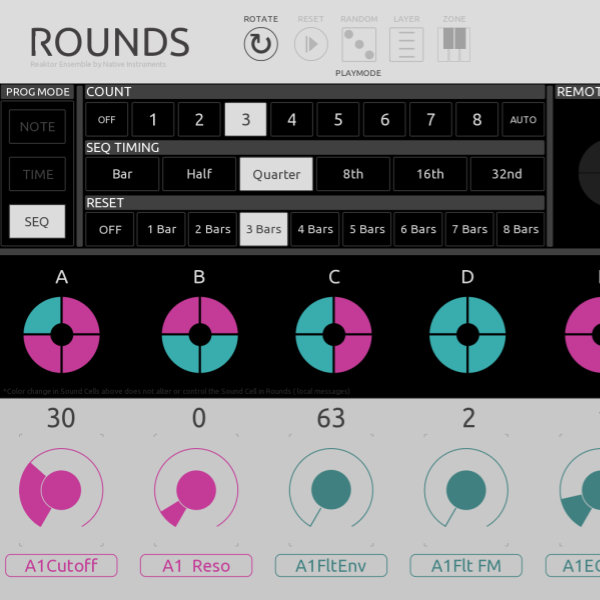Select TIME prog mode
This screenshot has height=600, width=600.
pos(37,174)
